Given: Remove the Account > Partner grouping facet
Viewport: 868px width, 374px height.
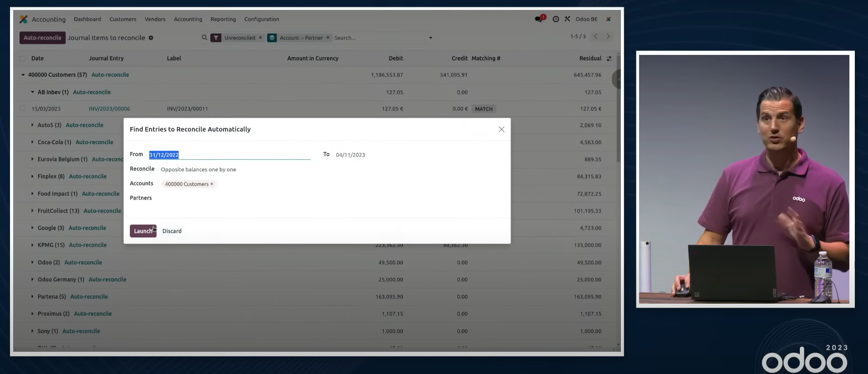Looking at the screenshot, I should click(x=327, y=38).
